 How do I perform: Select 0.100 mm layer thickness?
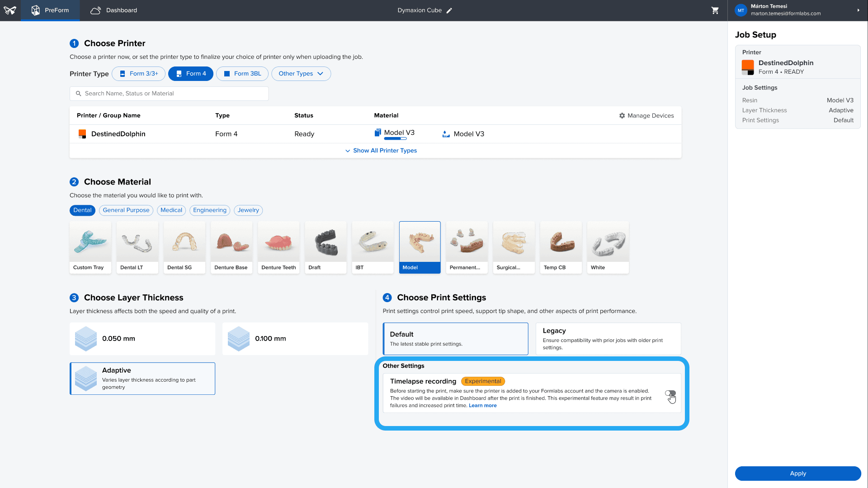(x=295, y=339)
